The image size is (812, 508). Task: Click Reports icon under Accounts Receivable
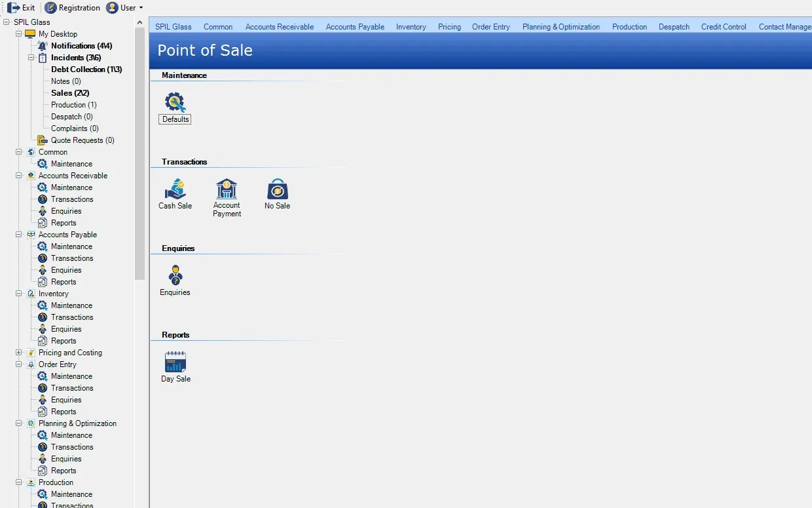point(43,223)
